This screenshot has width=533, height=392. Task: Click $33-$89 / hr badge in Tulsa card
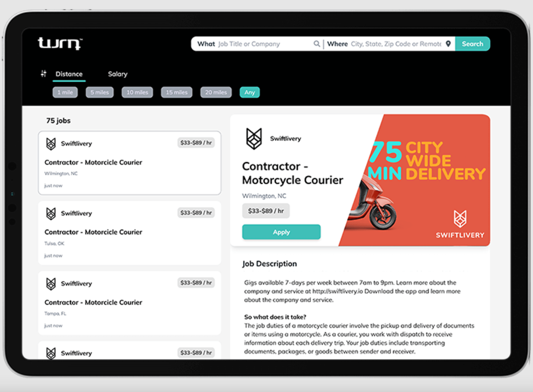[196, 212]
